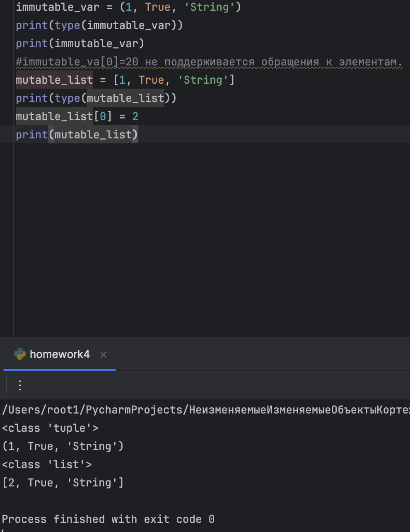The width and height of the screenshot is (410, 532).
Task: Click the number 2 in mutable_list[0] = 2
Action: coord(135,116)
